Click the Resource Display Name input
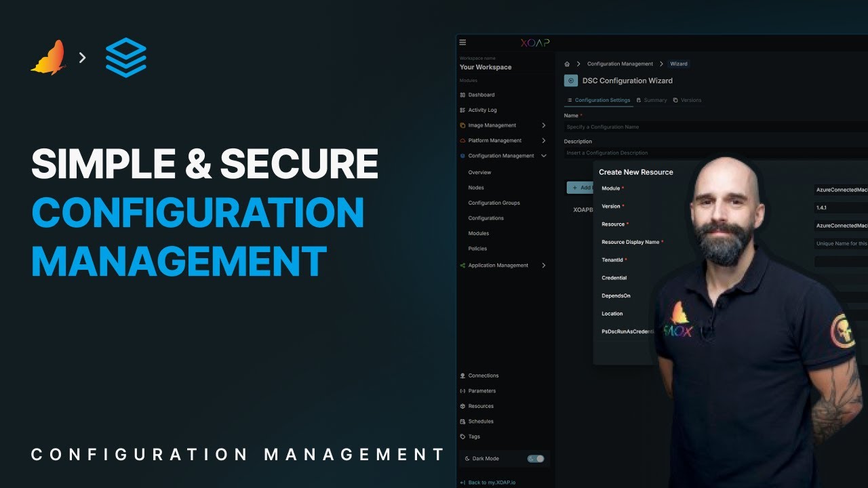 (841, 243)
